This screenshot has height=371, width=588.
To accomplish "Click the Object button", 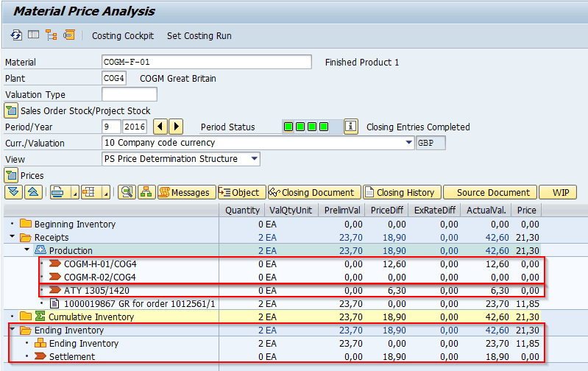I will click(241, 192).
